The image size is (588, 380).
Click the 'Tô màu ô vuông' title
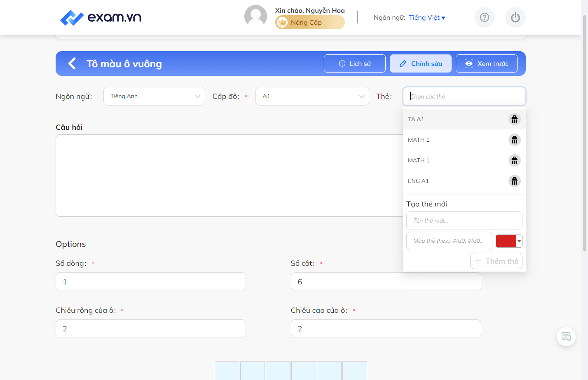point(124,64)
